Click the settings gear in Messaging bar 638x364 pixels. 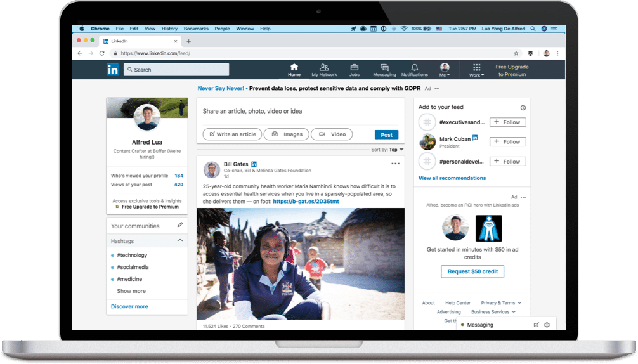coord(547,325)
